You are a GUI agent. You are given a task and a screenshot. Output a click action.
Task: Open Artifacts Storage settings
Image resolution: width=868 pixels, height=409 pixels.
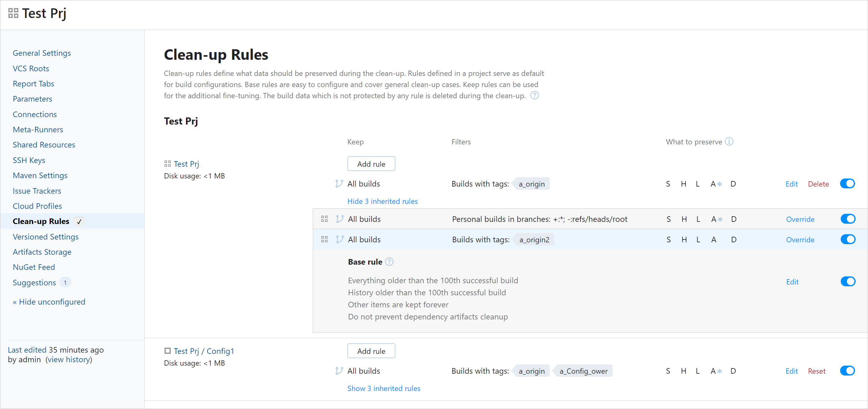[42, 252]
